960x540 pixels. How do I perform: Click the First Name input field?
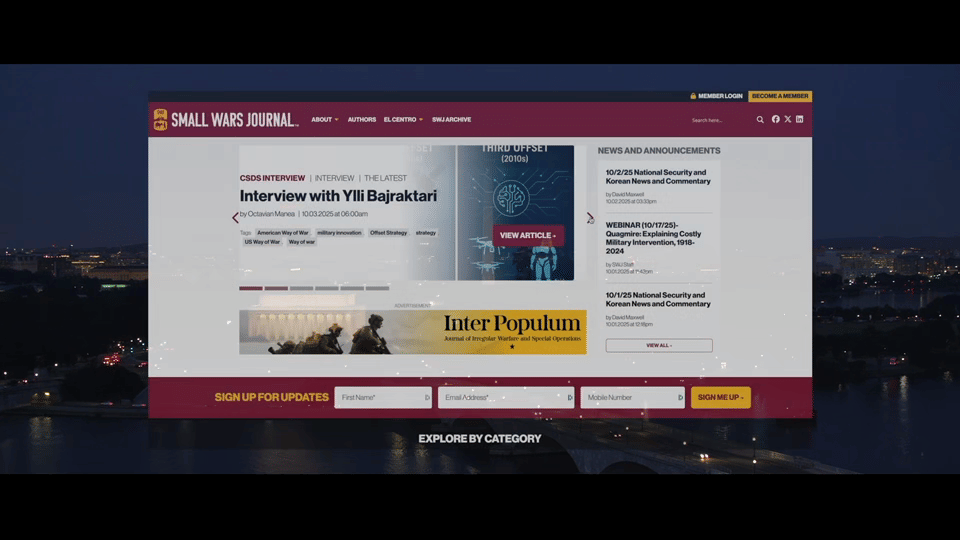[383, 397]
